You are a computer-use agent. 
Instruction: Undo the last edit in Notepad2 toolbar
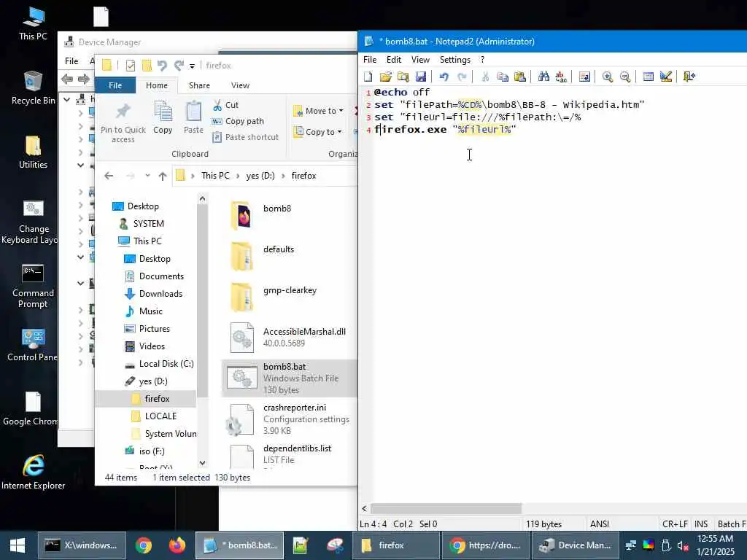(x=444, y=77)
